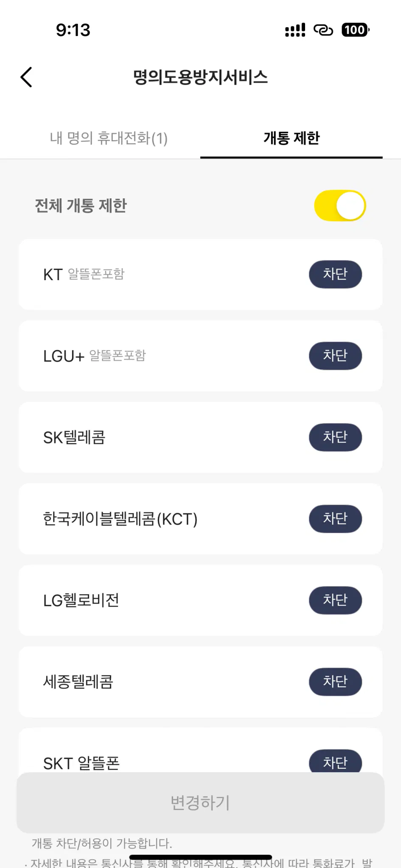Tap the cellular signal status icon
Image resolution: width=401 pixels, height=868 pixels.
click(295, 30)
